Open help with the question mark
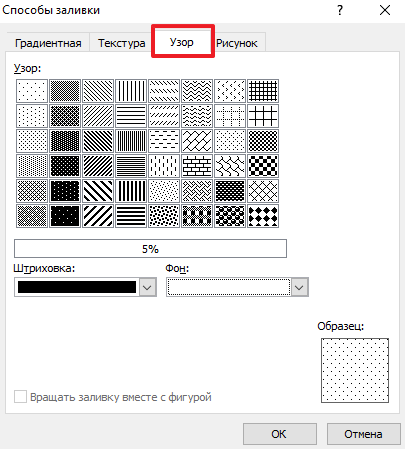Viewport: 405px width, 449px height. click(340, 10)
